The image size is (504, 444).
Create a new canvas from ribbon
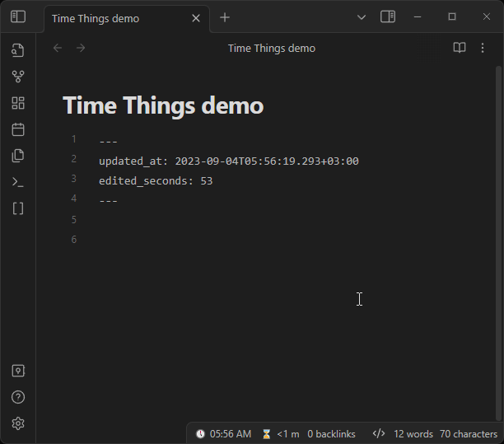pyautogui.click(x=18, y=103)
